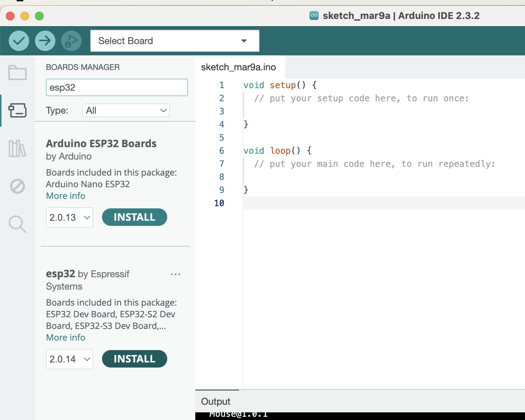Click the 'void setup() {' code line
Viewport: 525px width, 420px height.
point(280,85)
